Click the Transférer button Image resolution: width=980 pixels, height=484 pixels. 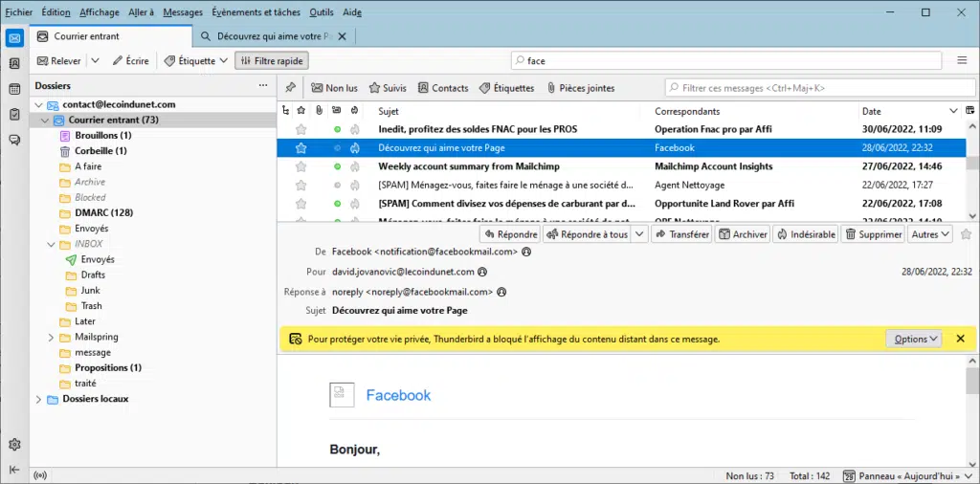coord(681,234)
